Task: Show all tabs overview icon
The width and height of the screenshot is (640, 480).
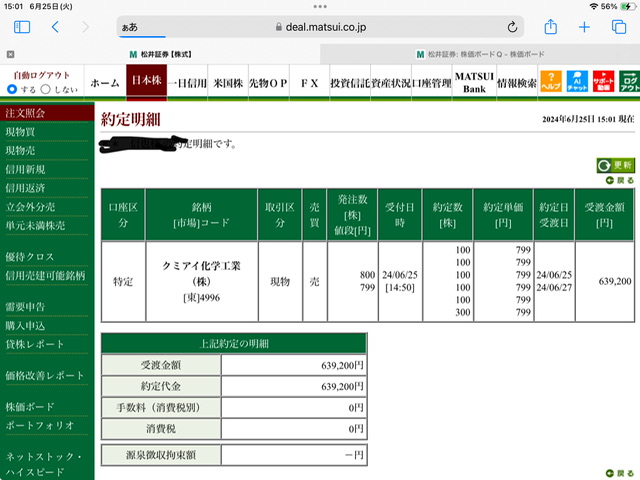Action: point(619,27)
